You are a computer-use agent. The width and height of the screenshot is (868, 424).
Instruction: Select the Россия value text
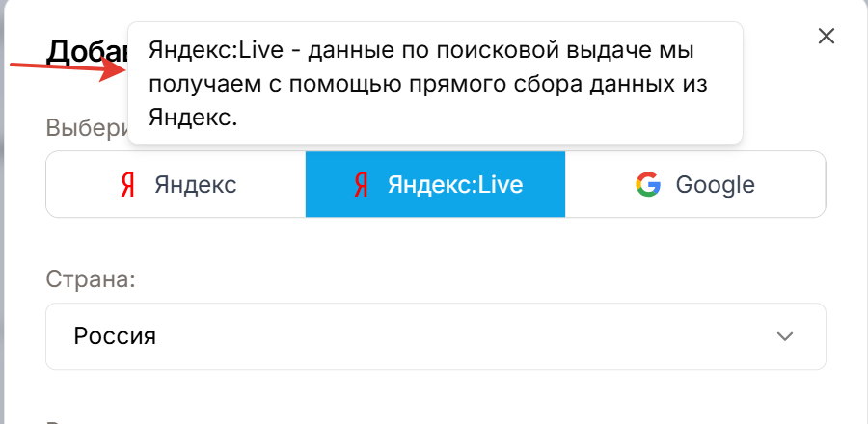115,336
